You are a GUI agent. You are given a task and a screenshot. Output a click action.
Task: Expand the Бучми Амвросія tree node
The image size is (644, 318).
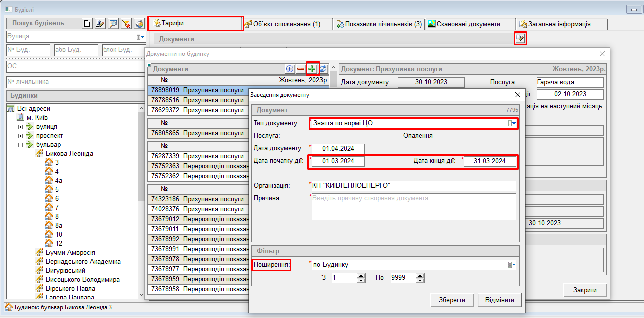30,253
